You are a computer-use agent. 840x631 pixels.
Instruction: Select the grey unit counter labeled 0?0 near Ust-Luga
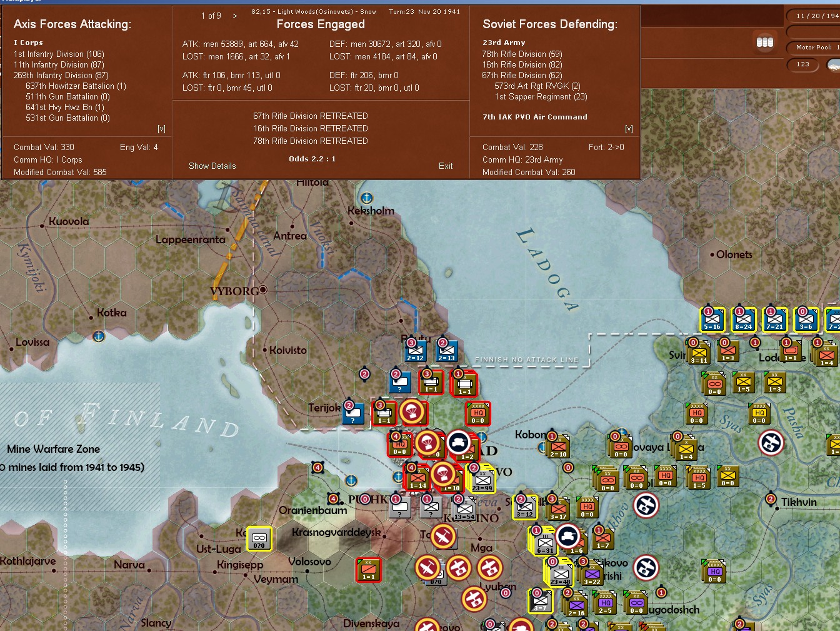tap(259, 539)
